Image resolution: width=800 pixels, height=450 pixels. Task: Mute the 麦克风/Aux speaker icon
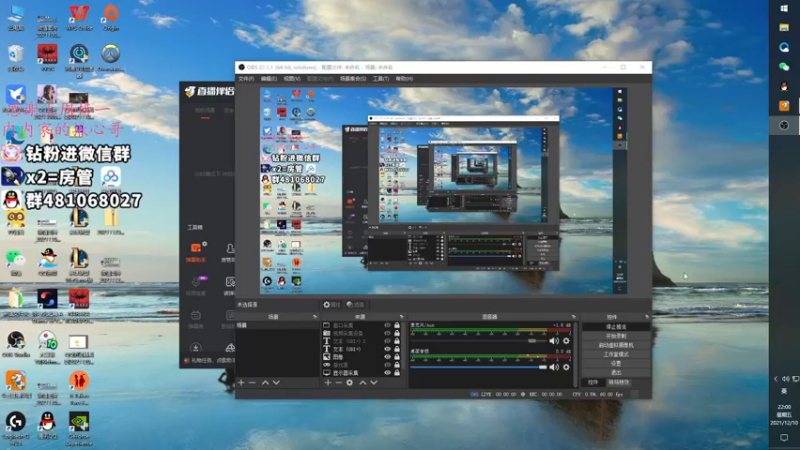pos(554,341)
